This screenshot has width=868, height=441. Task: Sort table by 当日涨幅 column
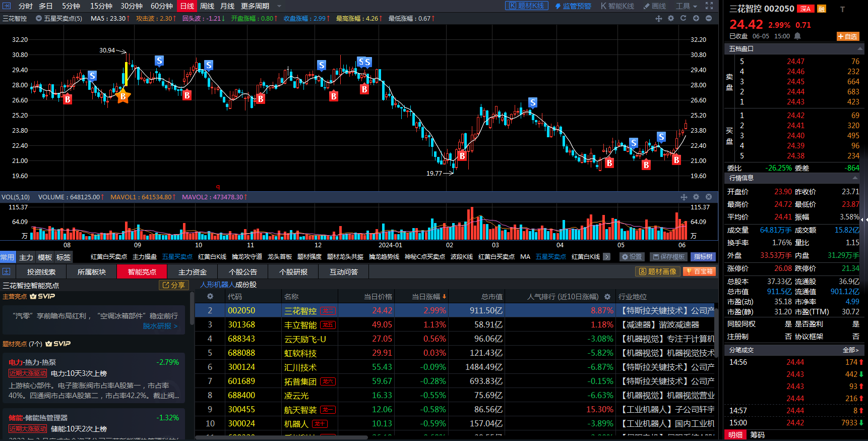point(429,297)
